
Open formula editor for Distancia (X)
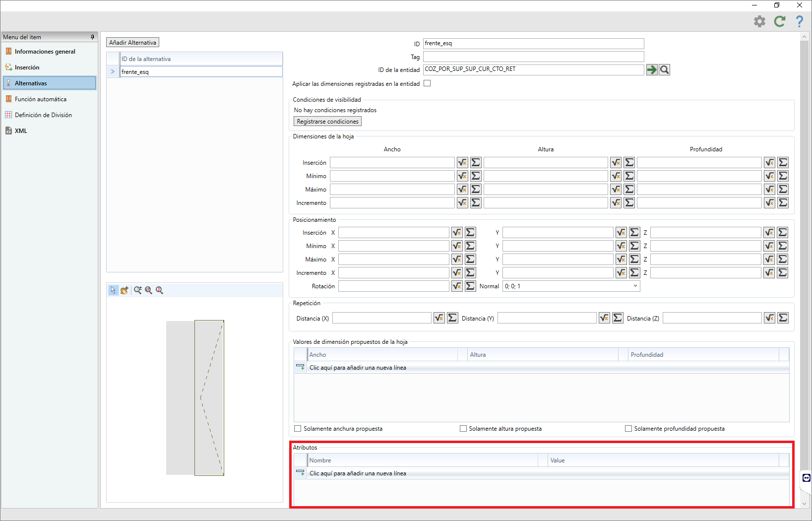click(x=439, y=318)
